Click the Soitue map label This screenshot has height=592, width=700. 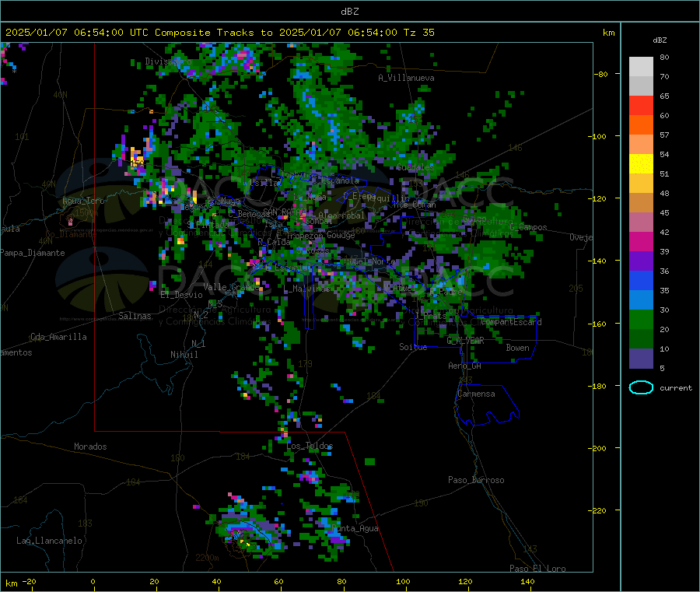tap(413, 347)
